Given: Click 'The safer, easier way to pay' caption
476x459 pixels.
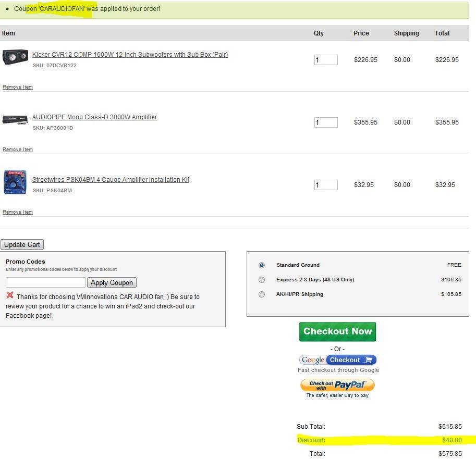Looking at the screenshot, I should (x=337, y=395).
